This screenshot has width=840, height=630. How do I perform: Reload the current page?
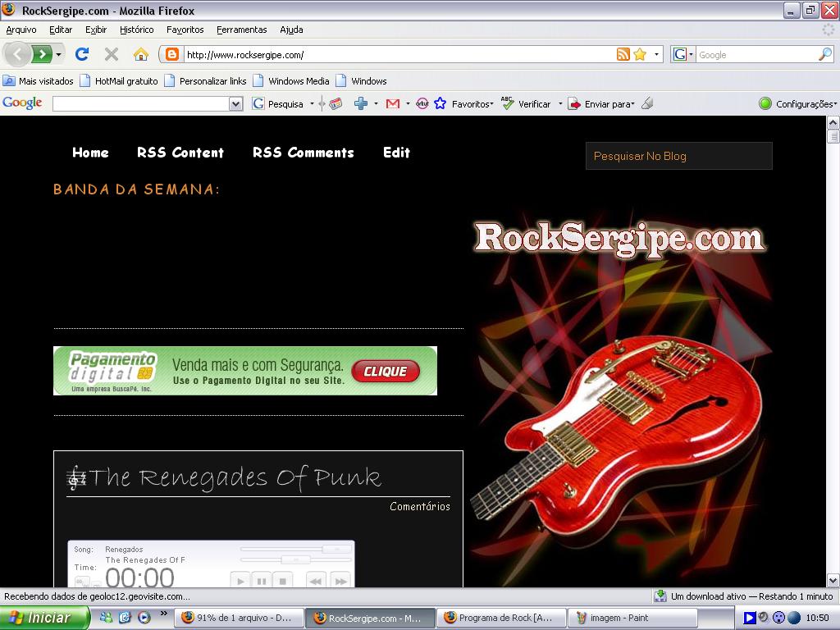83,54
